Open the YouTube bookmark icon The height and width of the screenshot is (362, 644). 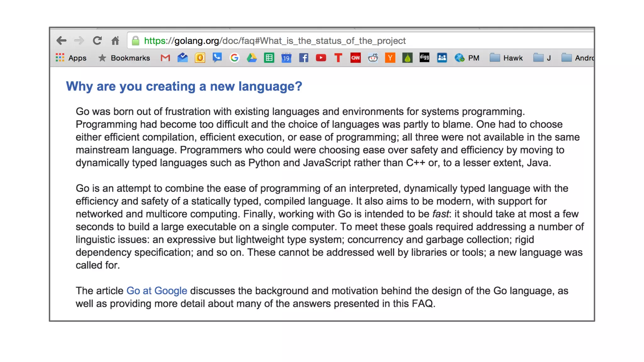pyautogui.click(x=321, y=58)
